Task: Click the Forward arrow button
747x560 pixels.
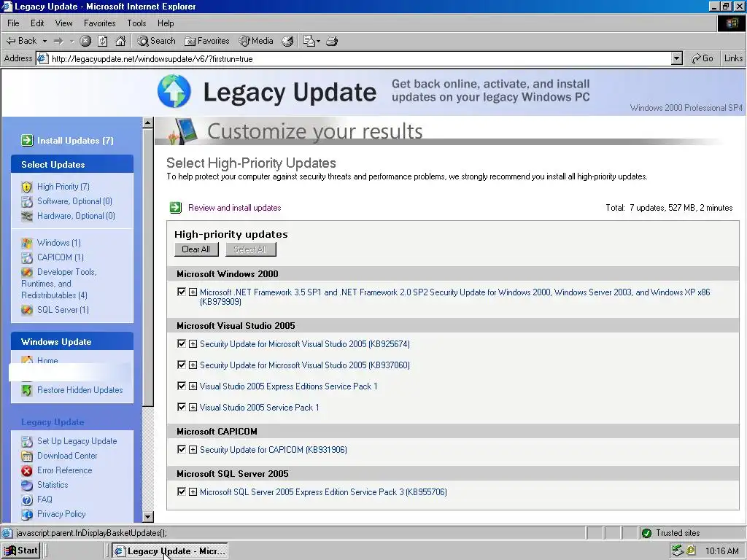Action: [x=58, y=41]
